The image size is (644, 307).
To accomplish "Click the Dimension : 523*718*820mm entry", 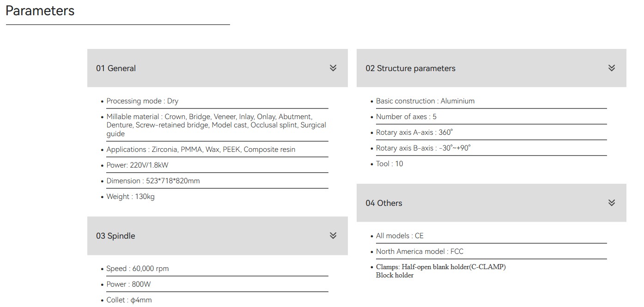I will point(153,181).
